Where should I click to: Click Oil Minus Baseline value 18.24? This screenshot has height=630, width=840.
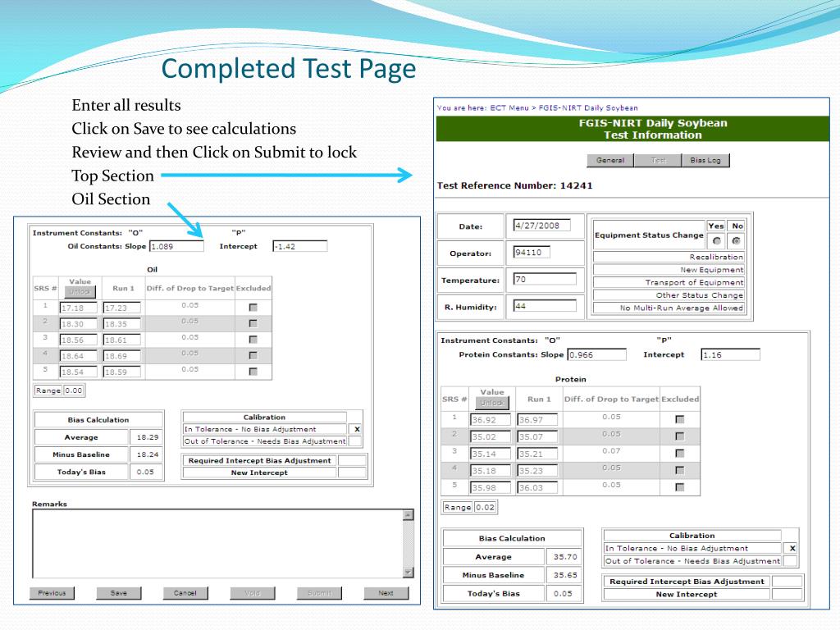click(147, 454)
